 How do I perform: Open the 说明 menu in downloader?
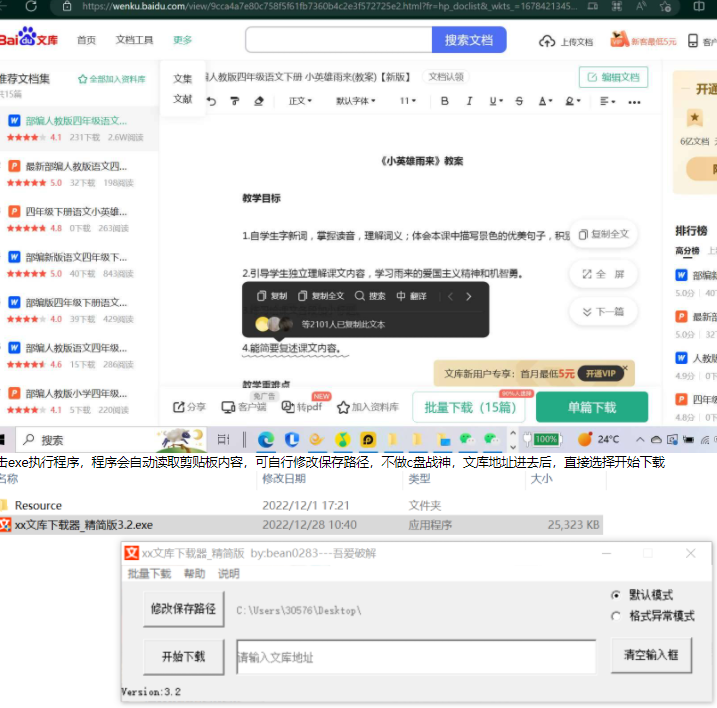(229, 574)
